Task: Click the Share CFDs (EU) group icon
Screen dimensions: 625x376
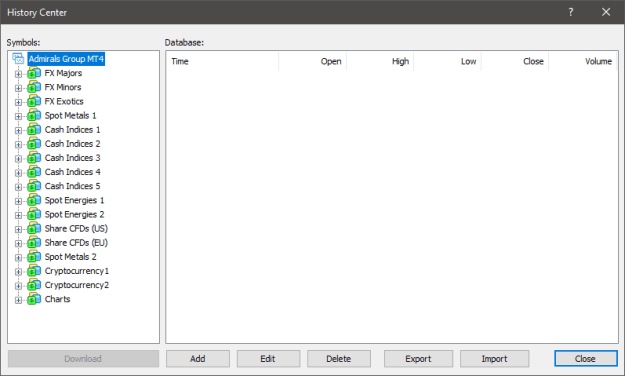Action: 34,243
